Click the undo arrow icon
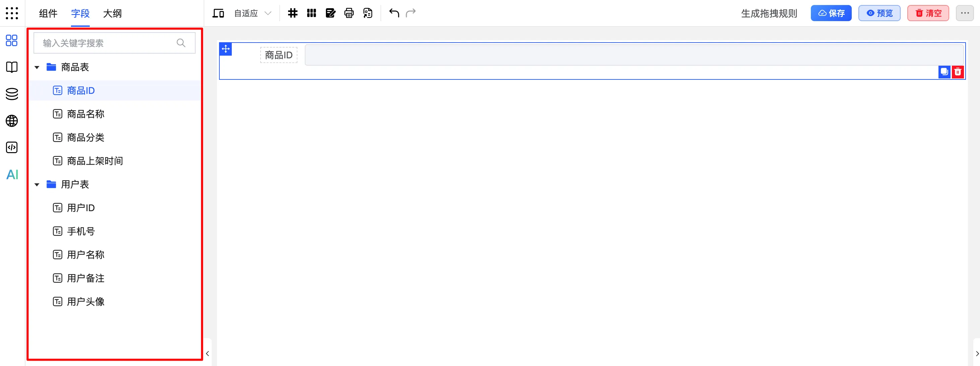The width and height of the screenshot is (980, 366). click(x=394, y=13)
